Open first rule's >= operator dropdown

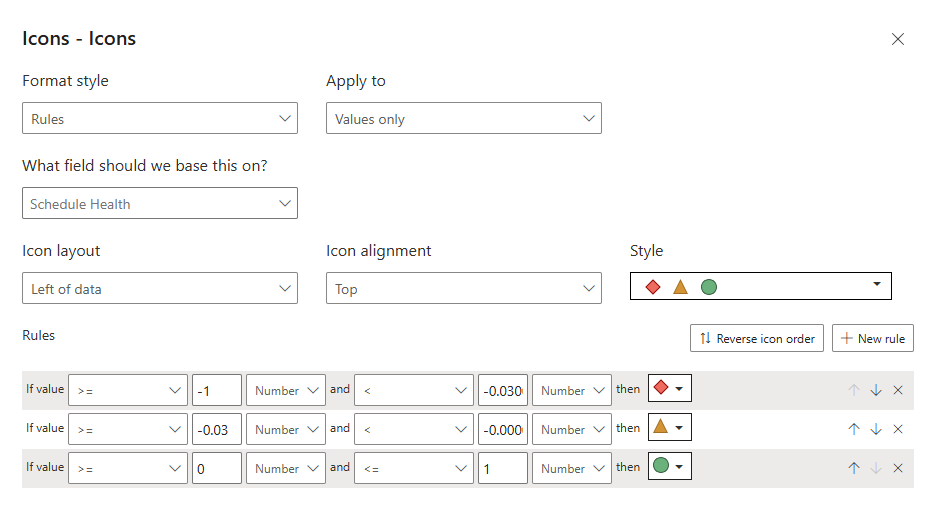tap(128, 390)
